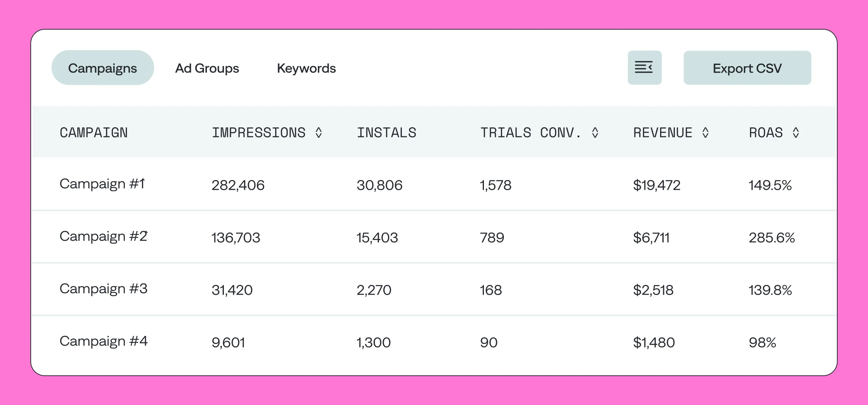The height and width of the screenshot is (405, 868).
Task: Sort revenue descending using its down arrow
Action: (706, 136)
